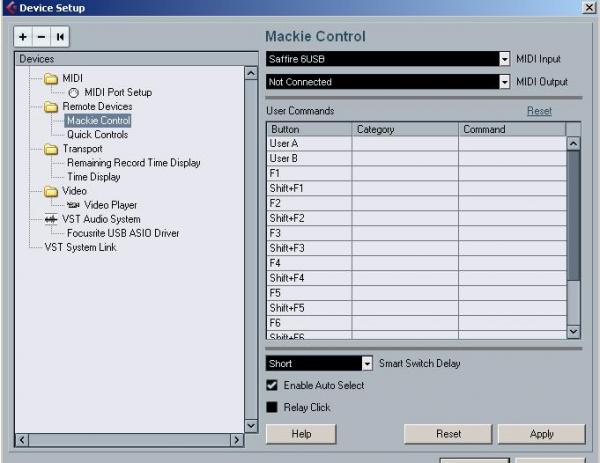Click the minus remove device icon
600x463 pixels.
click(41, 37)
